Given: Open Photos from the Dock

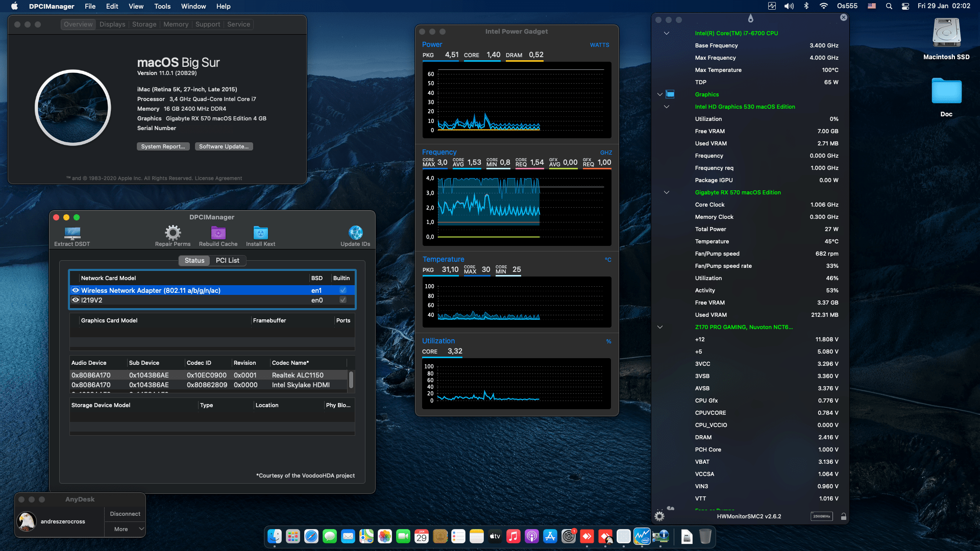Looking at the screenshot, I should [385, 536].
